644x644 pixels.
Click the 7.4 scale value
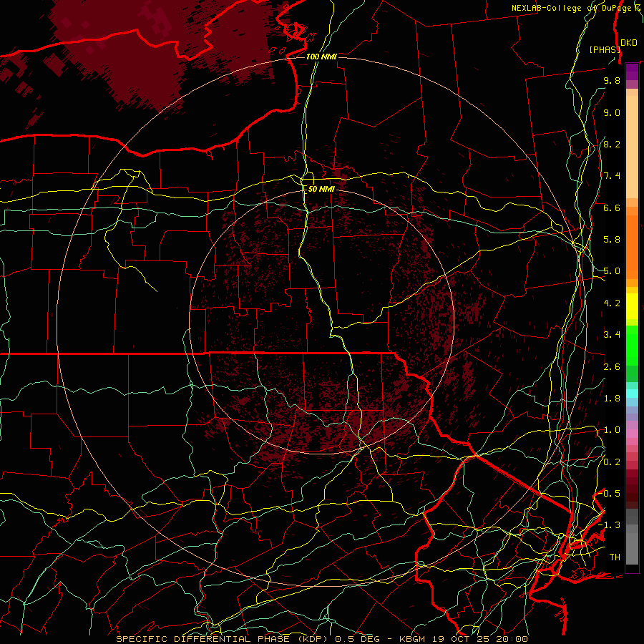pos(612,176)
